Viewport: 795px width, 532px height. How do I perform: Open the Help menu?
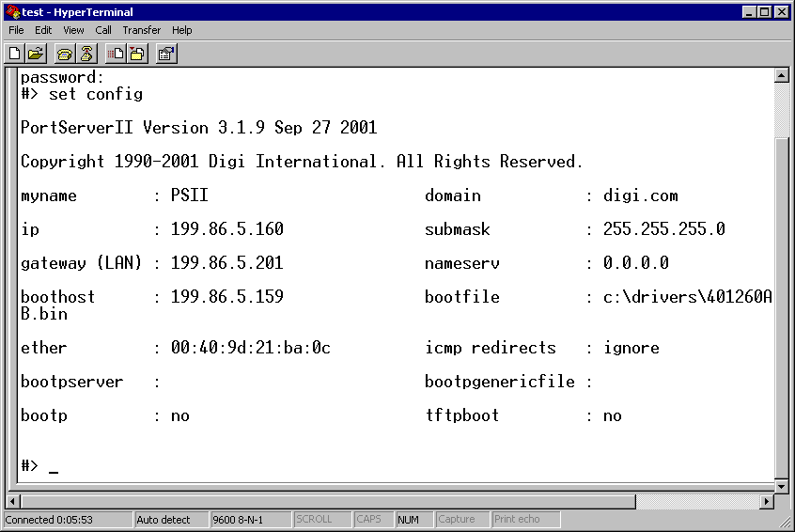[181, 30]
